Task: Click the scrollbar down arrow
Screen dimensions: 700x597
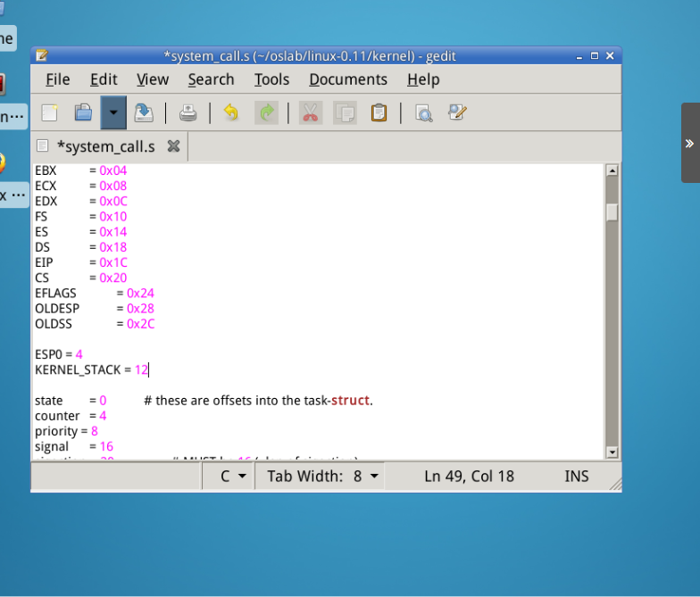Action: point(612,452)
